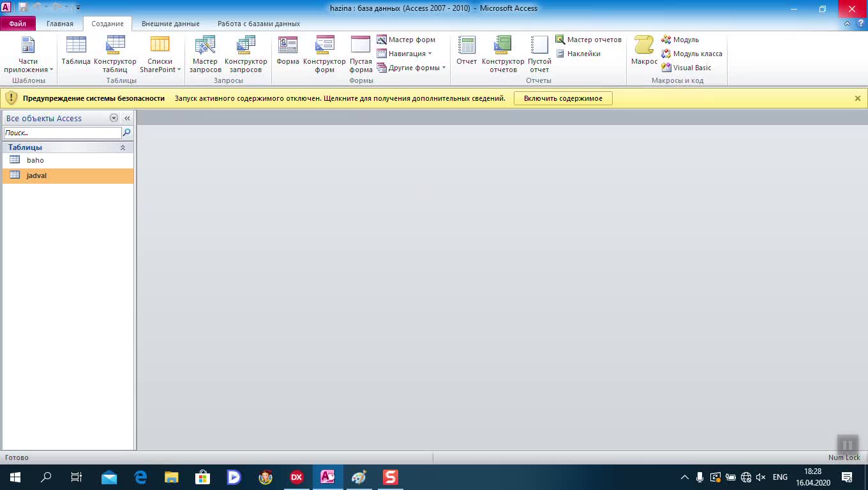This screenshot has width=868, height=490.
Task: Create a Пустой отчет blank report
Action: tap(539, 55)
